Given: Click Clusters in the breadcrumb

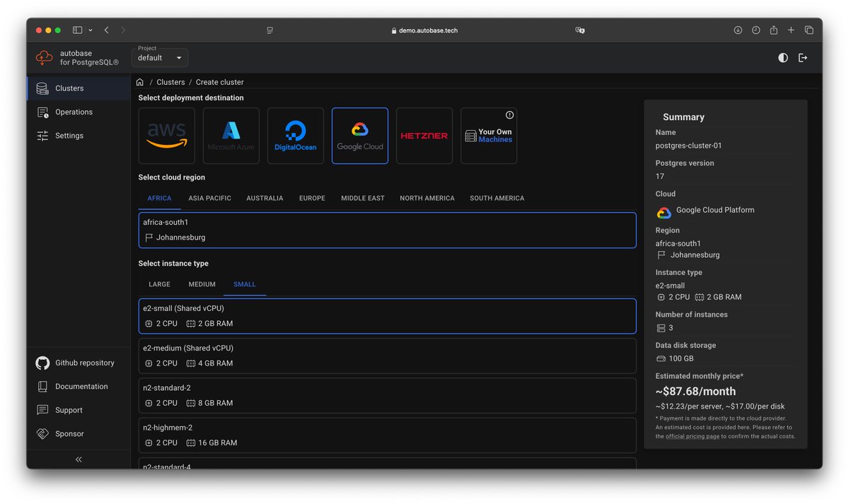Looking at the screenshot, I should [171, 82].
